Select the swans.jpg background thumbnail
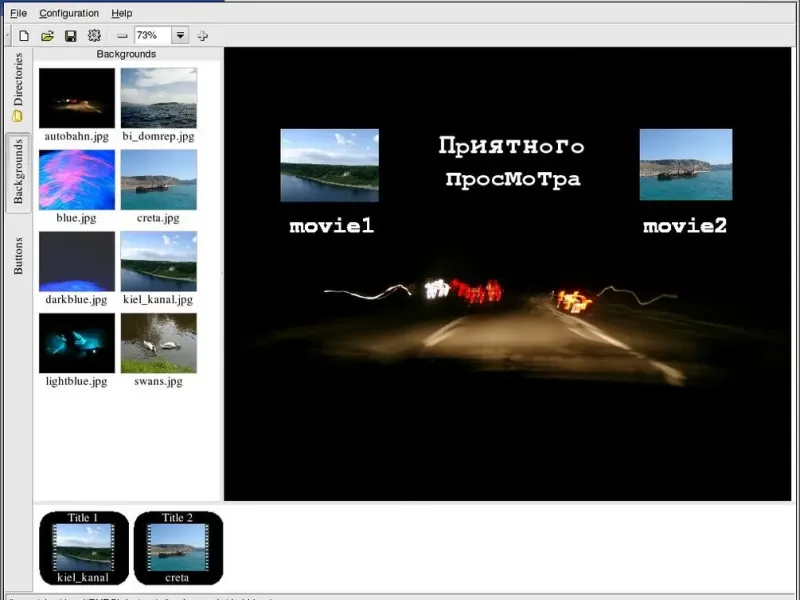800x600 pixels. tap(159, 343)
